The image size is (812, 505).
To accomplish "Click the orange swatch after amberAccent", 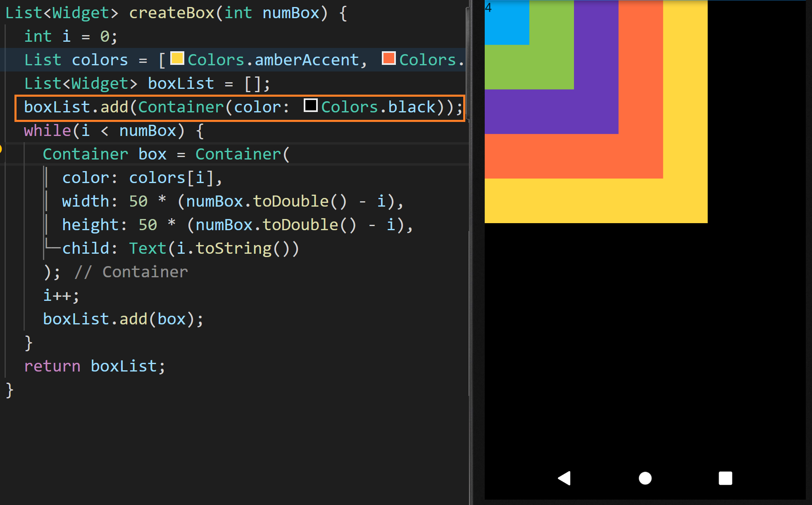I will tap(388, 58).
